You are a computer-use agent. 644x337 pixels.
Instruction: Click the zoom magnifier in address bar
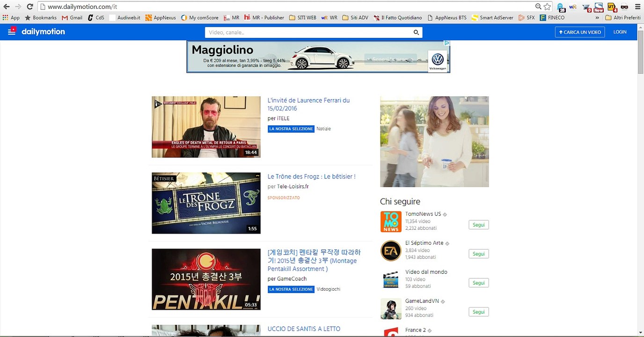click(539, 7)
